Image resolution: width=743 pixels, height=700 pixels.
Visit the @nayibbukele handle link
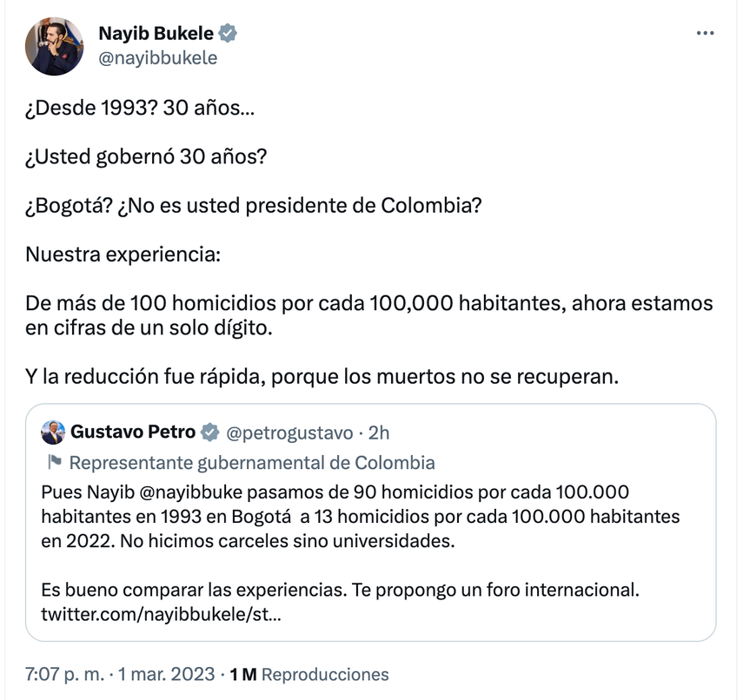pos(157,58)
